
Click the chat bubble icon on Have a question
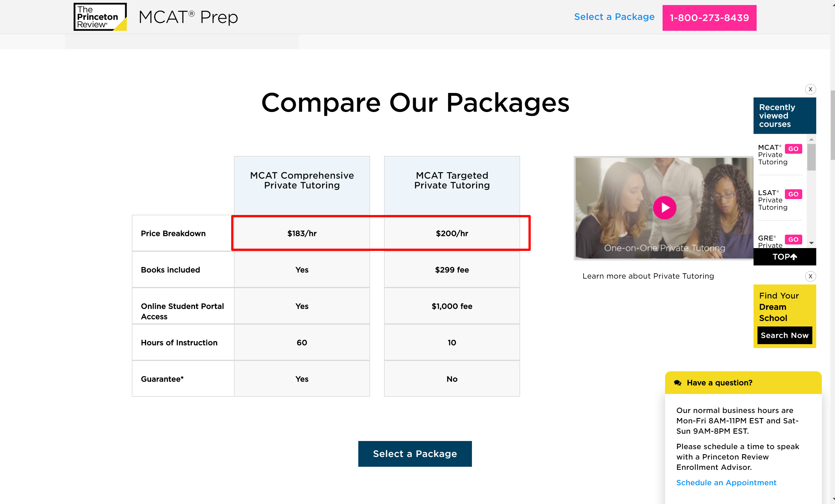point(678,383)
